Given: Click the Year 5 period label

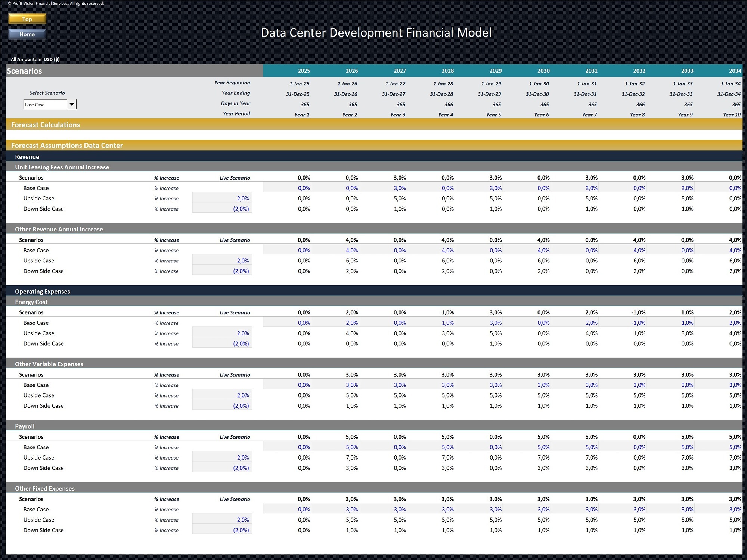Looking at the screenshot, I should point(493,115).
